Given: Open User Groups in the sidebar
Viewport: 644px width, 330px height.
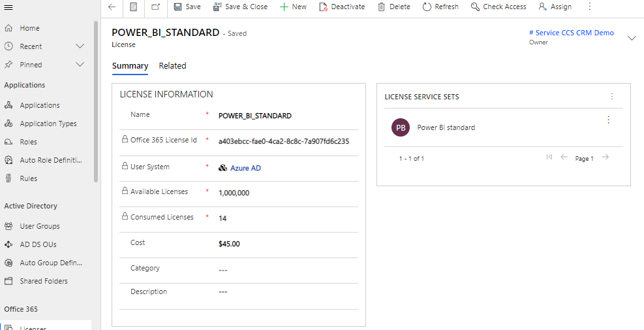Looking at the screenshot, I should (40, 226).
